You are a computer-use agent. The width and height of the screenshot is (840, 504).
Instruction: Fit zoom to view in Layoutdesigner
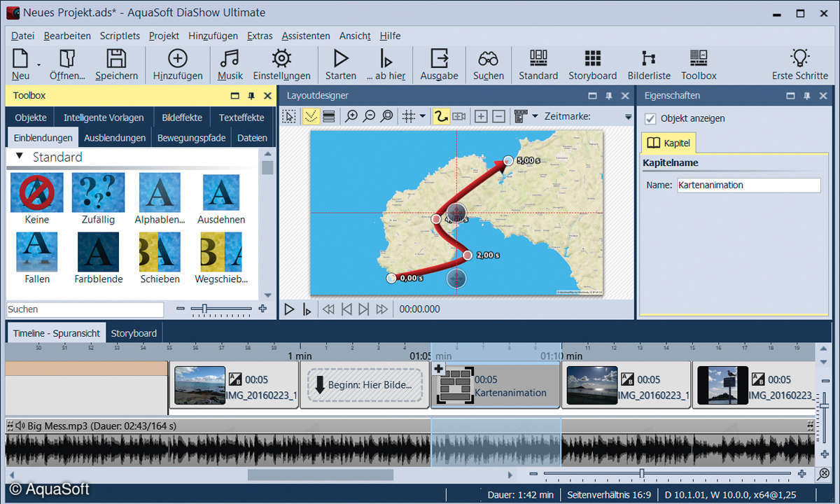click(386, 116)
